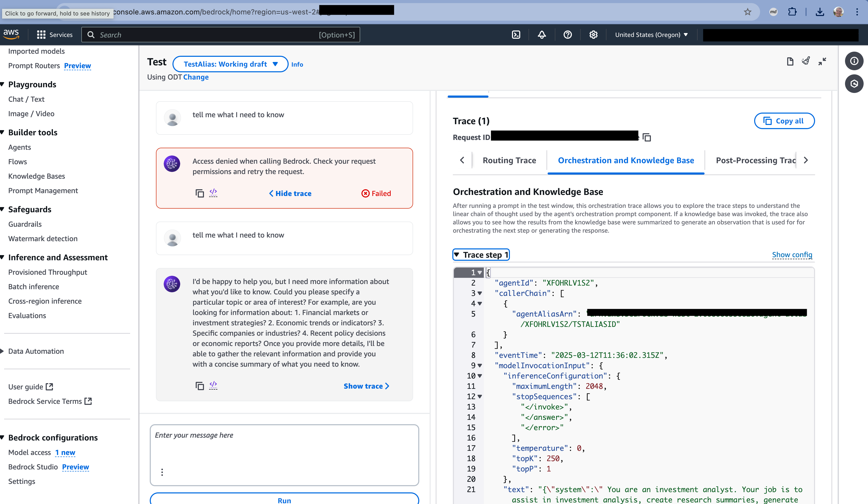Copy the failed access denied response
The width and height of the screenshot is (868, 504).
(199, 193)
